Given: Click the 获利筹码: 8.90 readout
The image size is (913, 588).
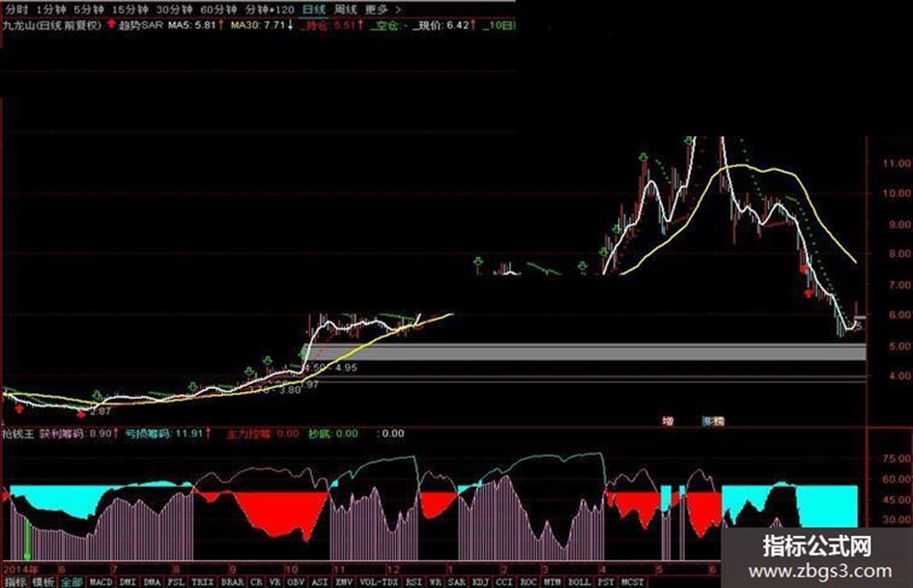Looking at the screenshot, I should [78, 434].
